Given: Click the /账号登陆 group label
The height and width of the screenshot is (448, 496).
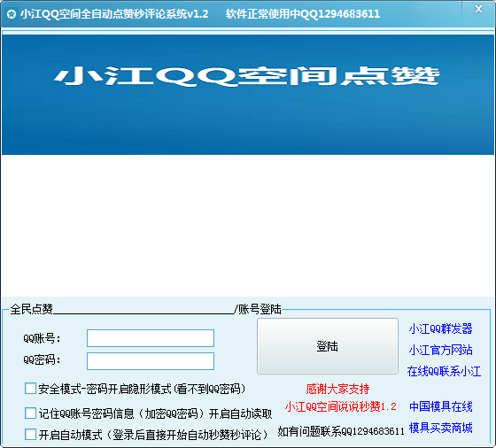Looking at the screenshot, I should 258,309.
